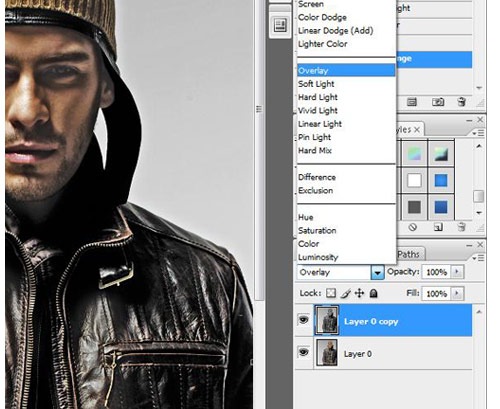Minimize the Layers panel group

click(x=469, y=245)
